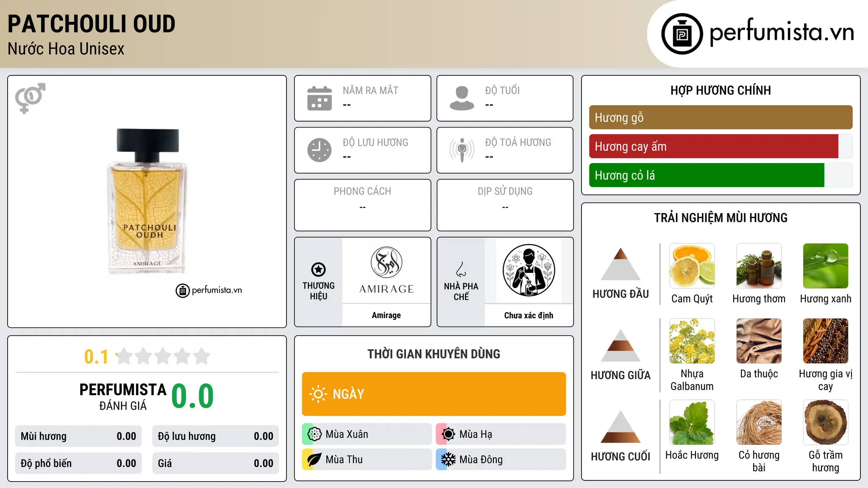Viewport: 868px width, 488px height.
Task: Click the Hương gỗ accord bar
Action: click(x=721, y=117)
